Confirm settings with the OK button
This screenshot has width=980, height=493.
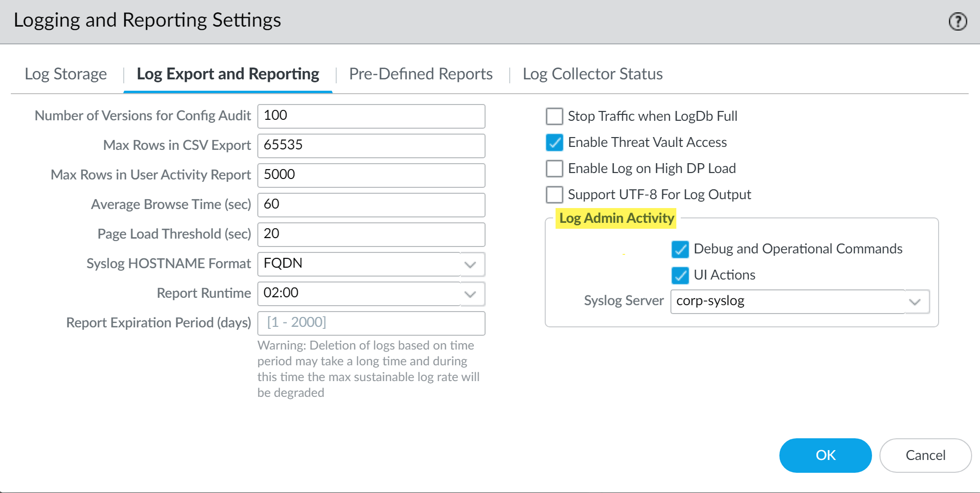[825, 455]
